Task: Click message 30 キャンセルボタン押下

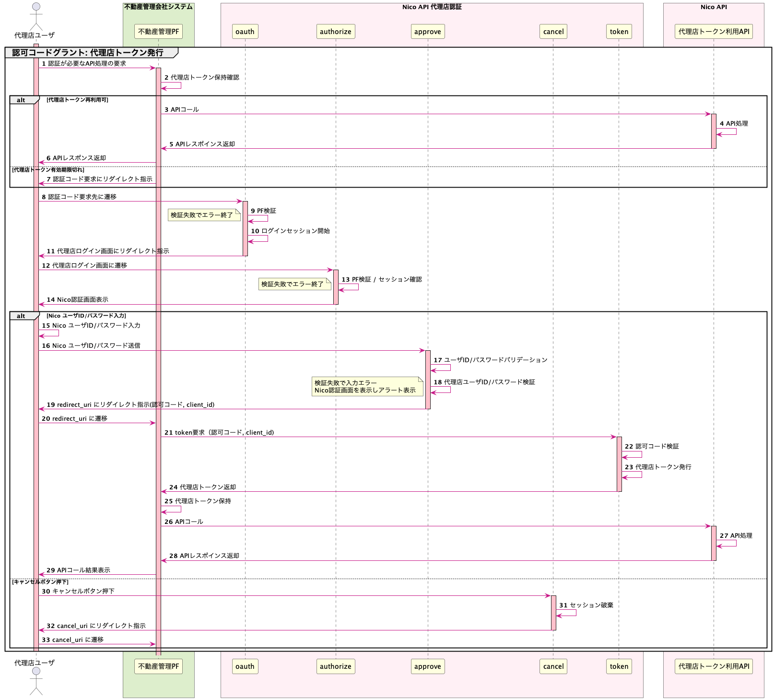Action: pyautogui.click(x=78, y=591)
